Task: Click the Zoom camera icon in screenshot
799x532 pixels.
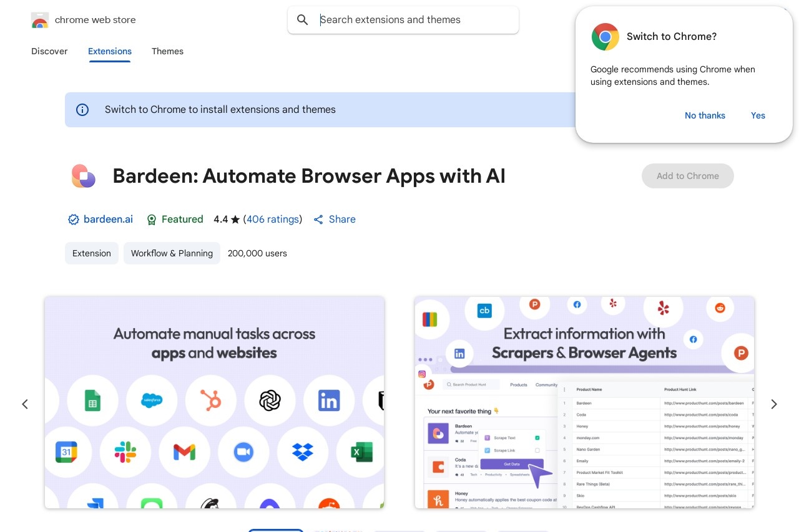Action: click(243, 452)
